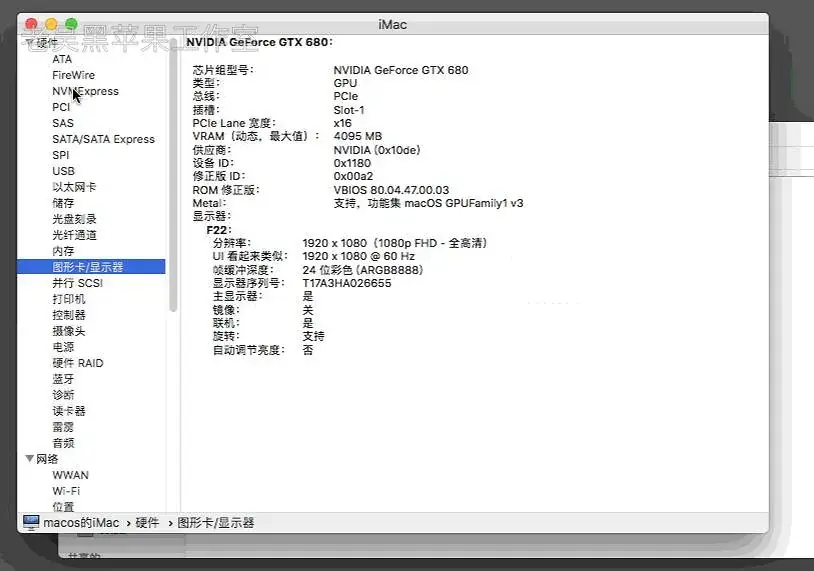Choose SAS in the hardware list
Image resolution: width=814 pixels, height=571 pixels.
tap(63, 123)
